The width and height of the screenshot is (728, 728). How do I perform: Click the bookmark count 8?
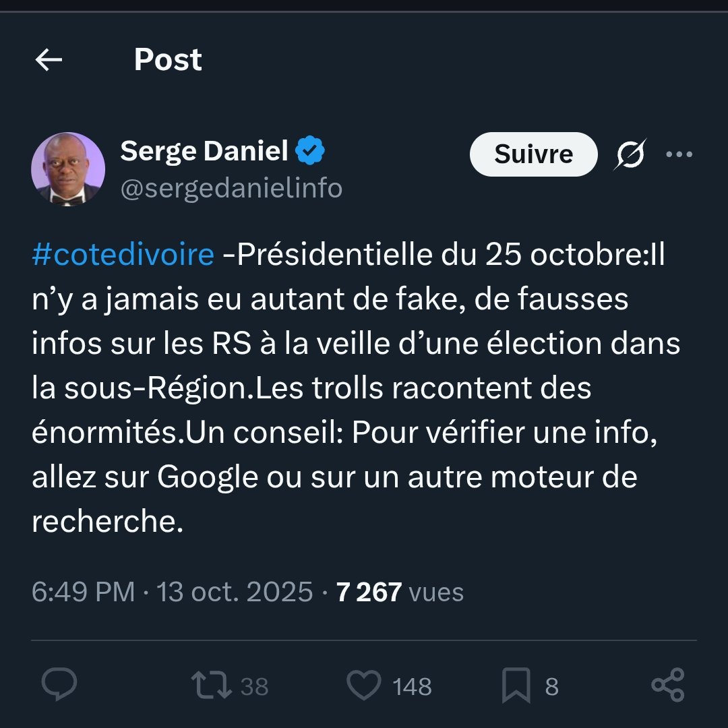pos(551,687)
